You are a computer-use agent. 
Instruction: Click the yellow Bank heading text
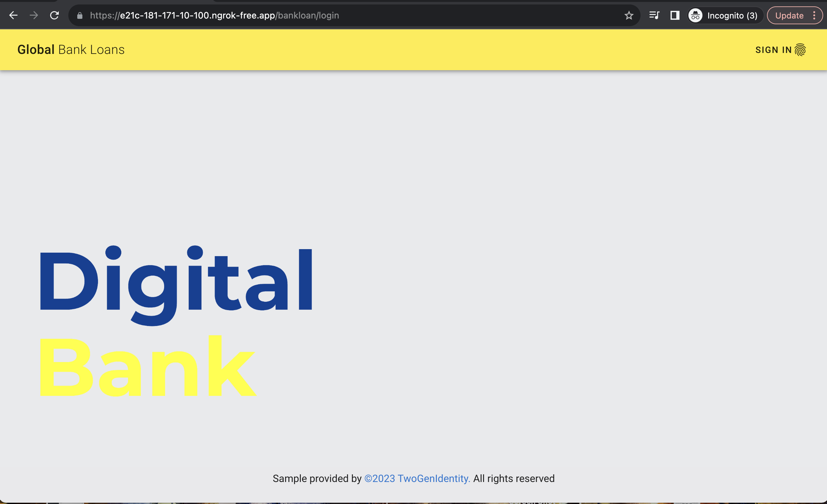[148, 367]
